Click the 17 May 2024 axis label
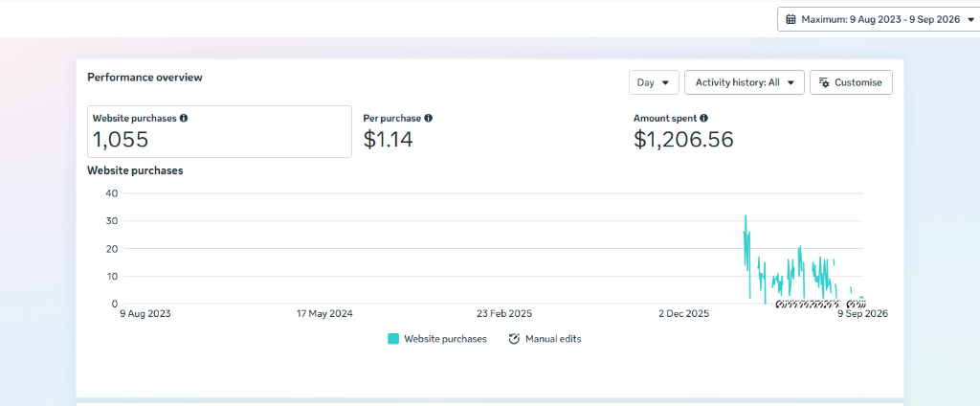 pos(324,313)
